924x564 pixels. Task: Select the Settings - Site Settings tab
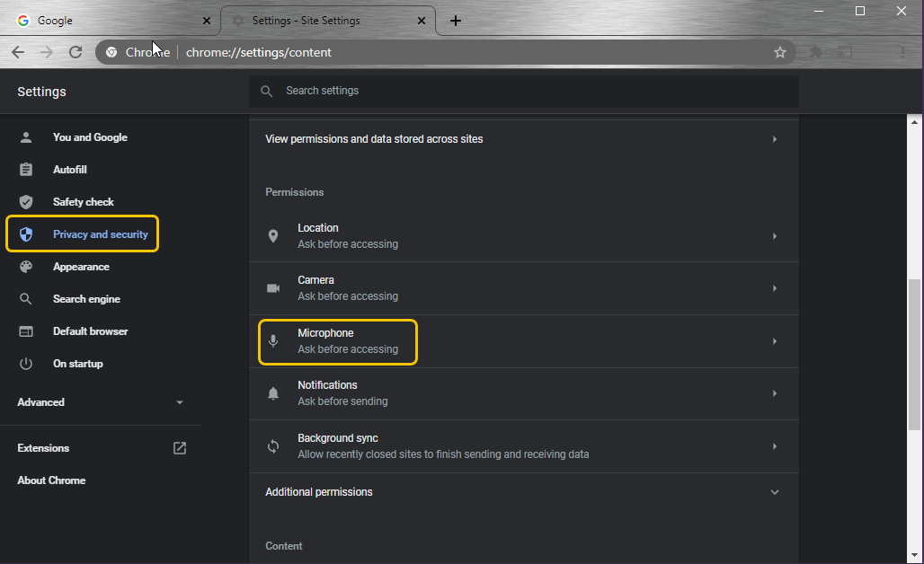click(x=328, y=21)
